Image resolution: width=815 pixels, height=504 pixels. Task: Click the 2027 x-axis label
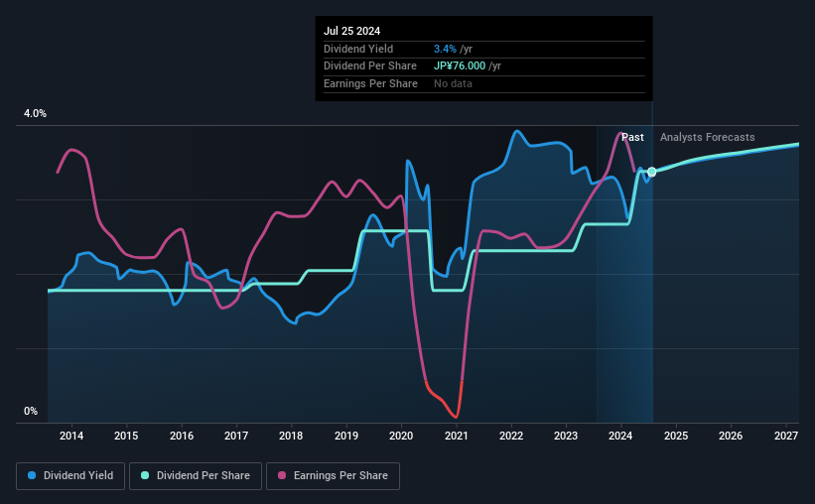pyautogui.click(x=786, y=436)
